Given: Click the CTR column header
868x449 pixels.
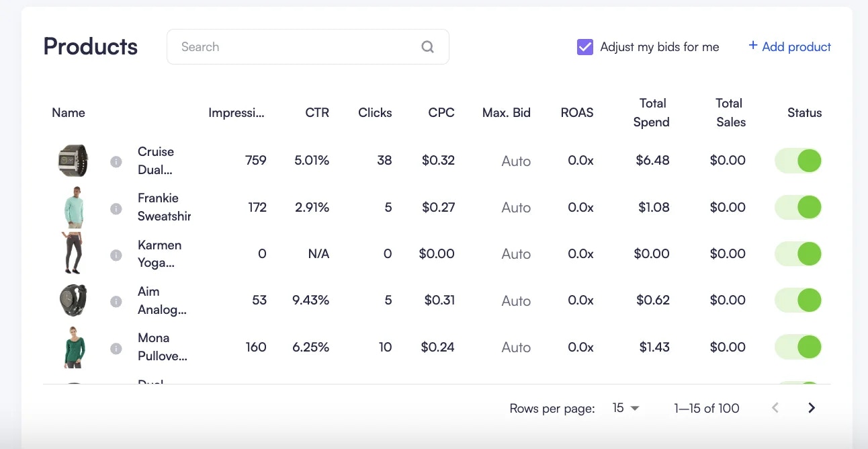Looking at the screenshot, I should click(317, 112).
